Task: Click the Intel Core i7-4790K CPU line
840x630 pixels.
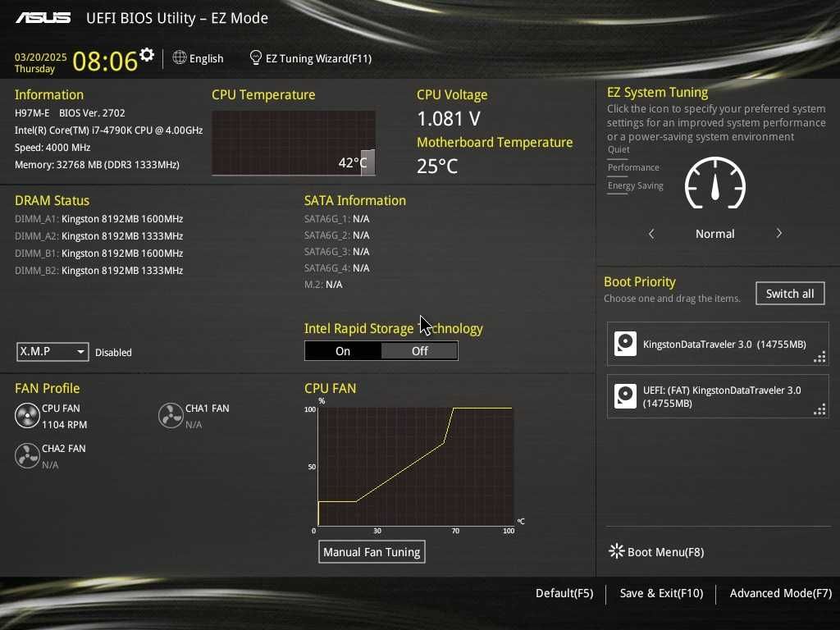Action: pos(109,130)
